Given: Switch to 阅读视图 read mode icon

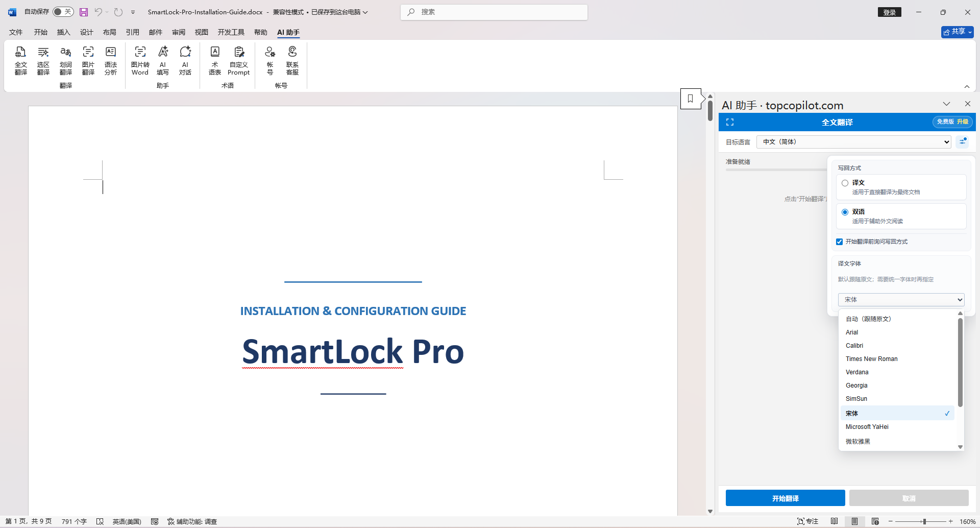Looking at the screenshot, I should 834,521.
